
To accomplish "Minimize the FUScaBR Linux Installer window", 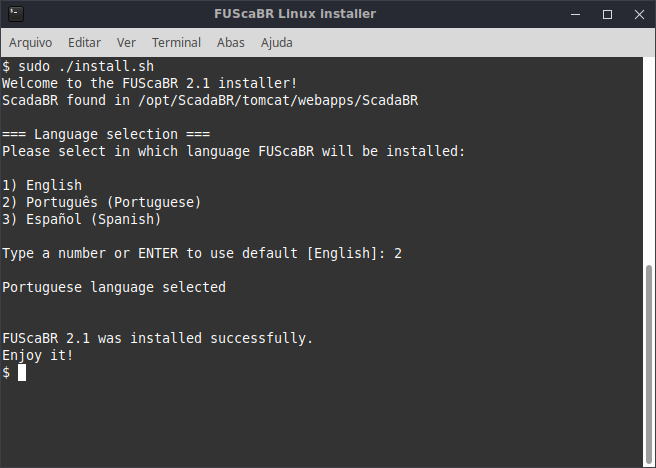I will coord(575,14).
